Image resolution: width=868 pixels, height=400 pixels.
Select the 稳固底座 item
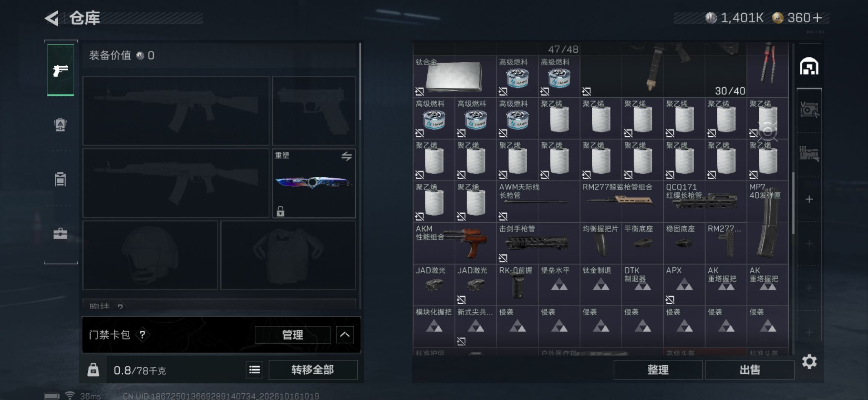684,243
